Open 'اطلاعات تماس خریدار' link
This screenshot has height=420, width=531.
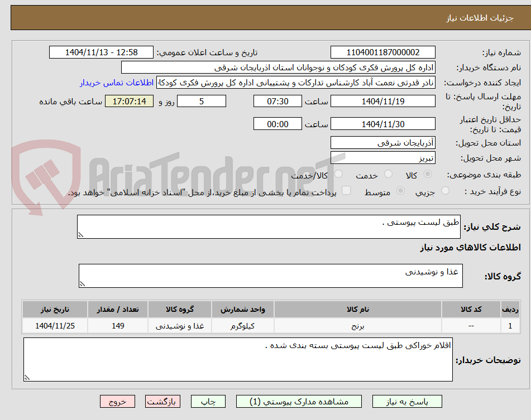(117, 83)
